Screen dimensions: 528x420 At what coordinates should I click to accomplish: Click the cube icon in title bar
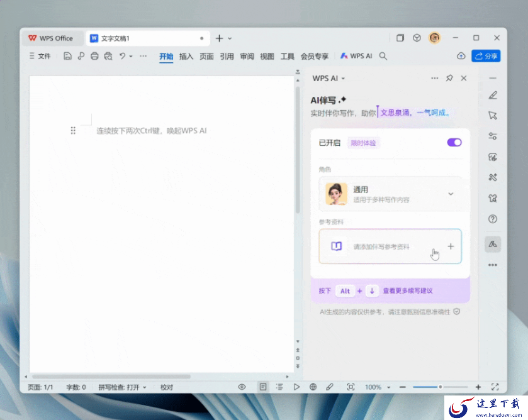[x=417, y=38]
